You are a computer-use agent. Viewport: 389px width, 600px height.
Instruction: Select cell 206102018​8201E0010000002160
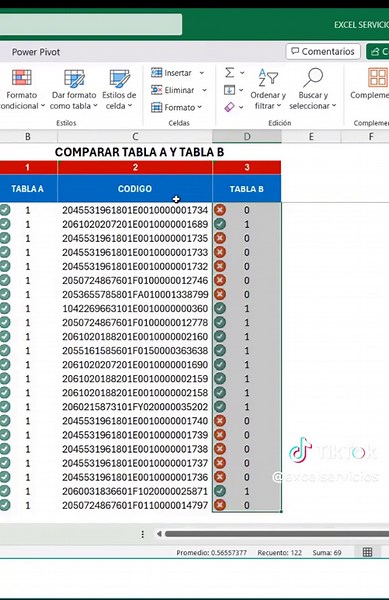tap(135, 336)
